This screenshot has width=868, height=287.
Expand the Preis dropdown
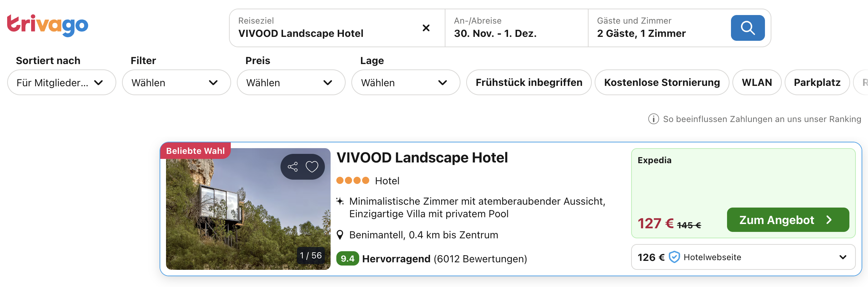point(291,83)
